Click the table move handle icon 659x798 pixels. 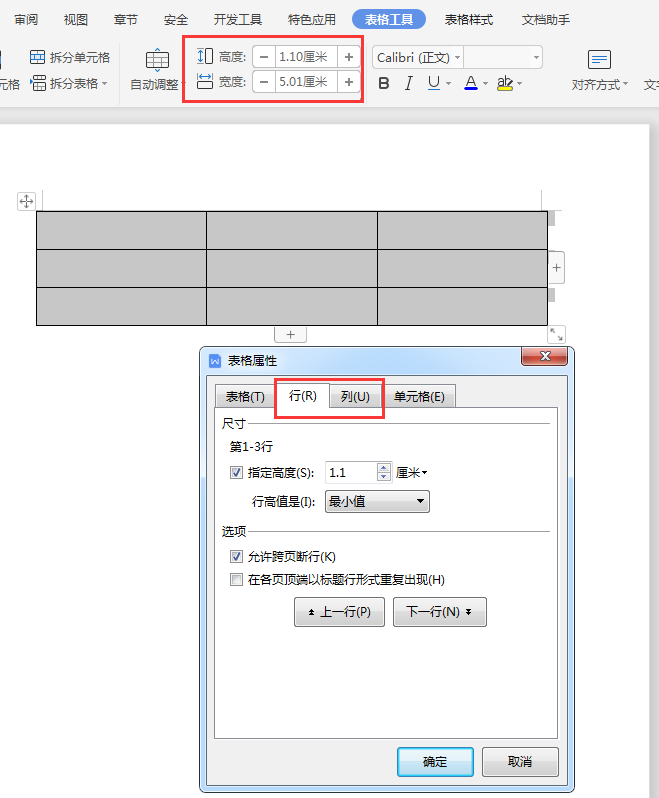(x=27, y=202)
